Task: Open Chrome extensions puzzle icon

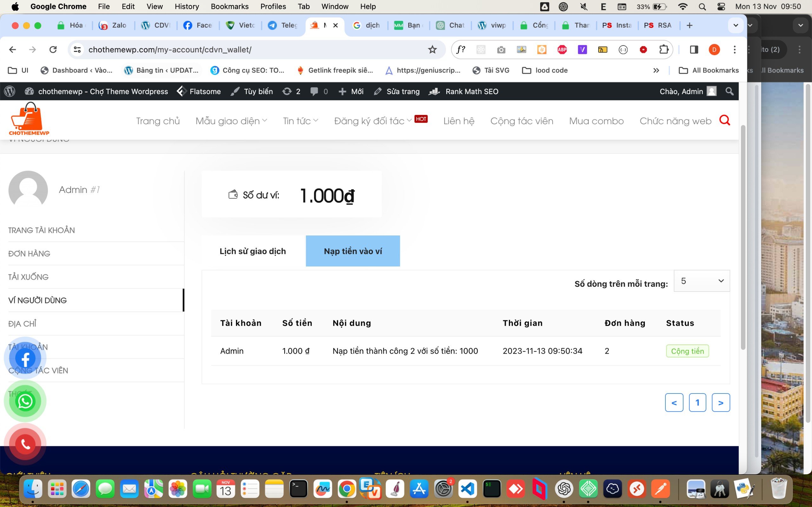Action: pyautogui.click(x=663, y=50)
